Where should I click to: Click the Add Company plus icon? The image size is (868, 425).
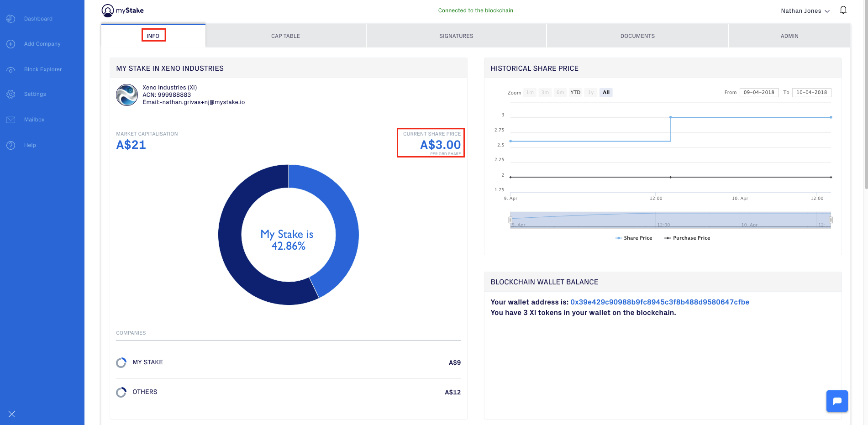pyautogui.click(x=11, y=44)
